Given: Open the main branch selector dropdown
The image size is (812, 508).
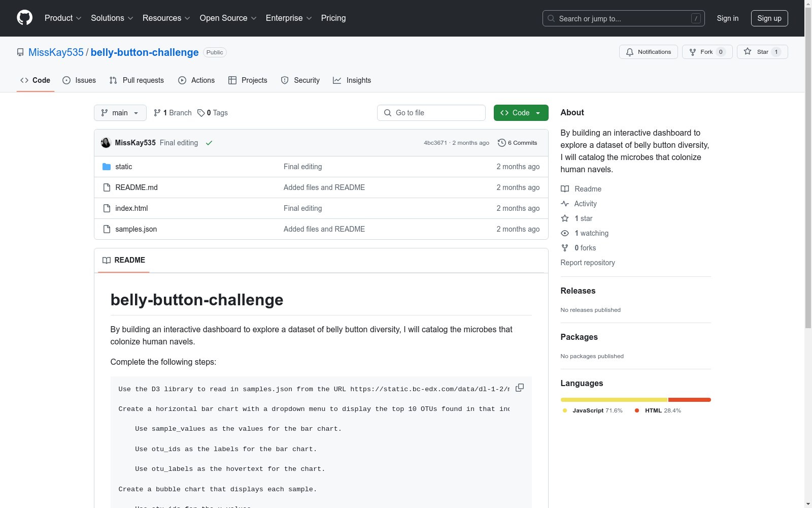Looking at the screenshot, I should 120,113.
